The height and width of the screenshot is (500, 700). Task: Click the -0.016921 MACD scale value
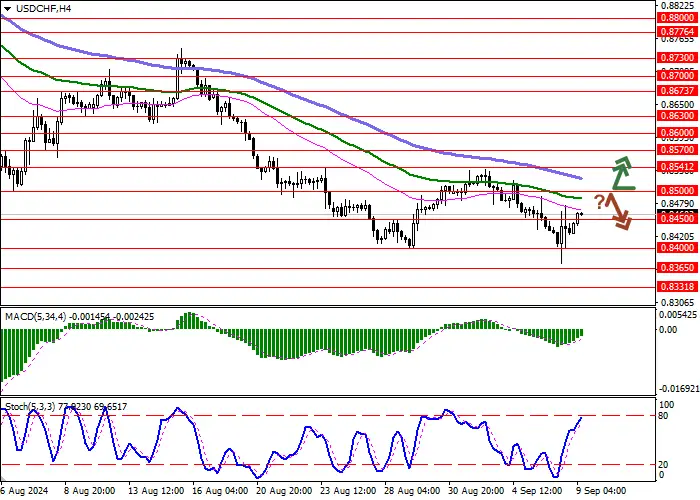point(678,389)
